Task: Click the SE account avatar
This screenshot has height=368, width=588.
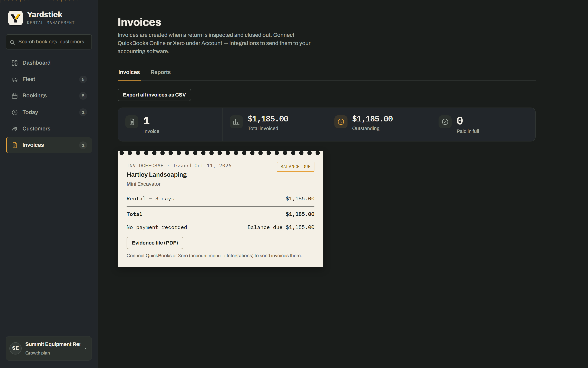Action: pyautogui.click(x=16, y=348)
